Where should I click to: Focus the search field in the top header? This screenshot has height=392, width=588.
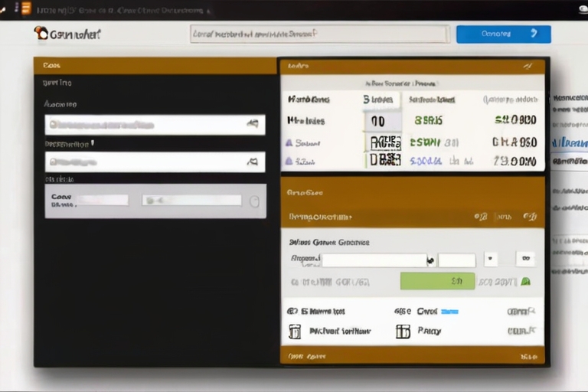click(x=320, y=34)
